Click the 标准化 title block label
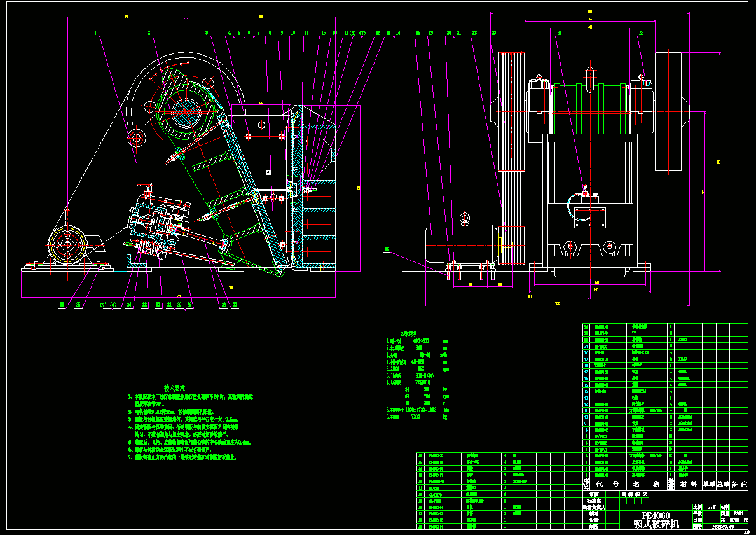The height and width of the screenshot is (535, 756). point(594,501)
